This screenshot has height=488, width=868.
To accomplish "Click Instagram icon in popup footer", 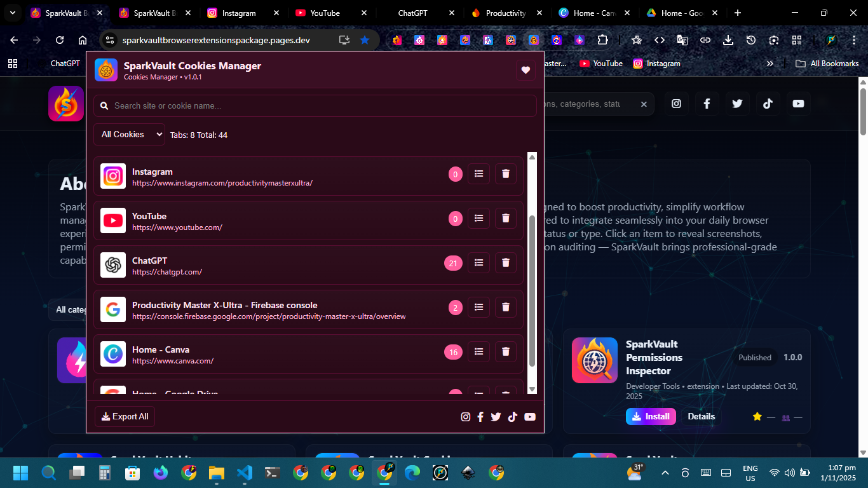I will 466,417.
